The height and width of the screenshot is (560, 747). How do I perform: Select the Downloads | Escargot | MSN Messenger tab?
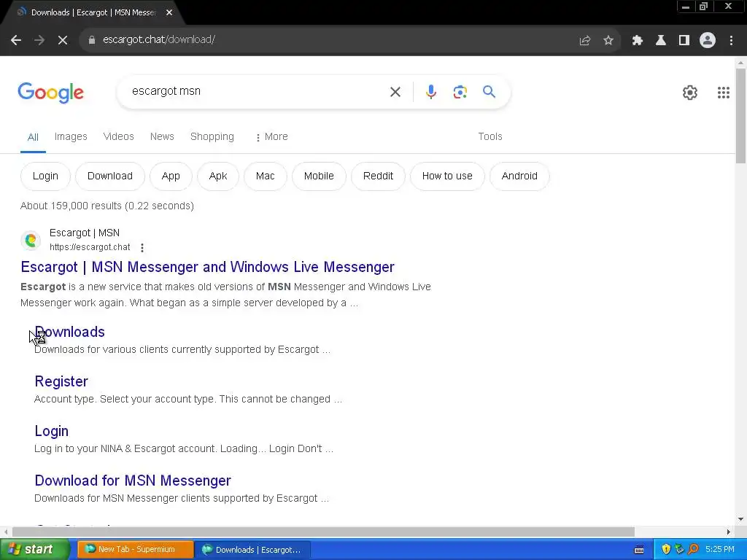(x=93, y=12)
